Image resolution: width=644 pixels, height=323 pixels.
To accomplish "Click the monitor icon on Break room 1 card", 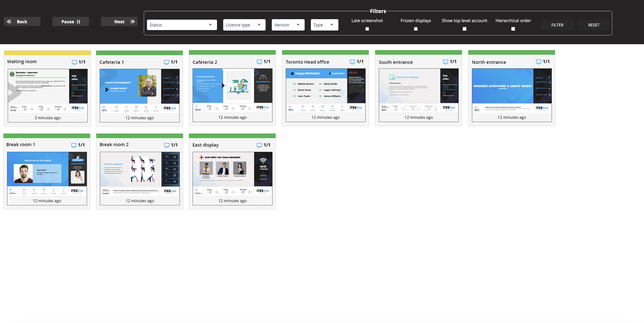I will 73,145.
